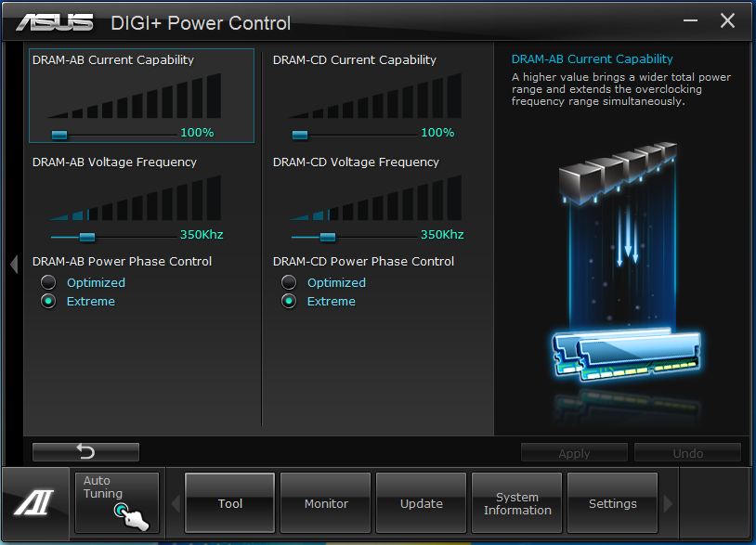Click the DRAM-AB 100% value

coord(197,133)
